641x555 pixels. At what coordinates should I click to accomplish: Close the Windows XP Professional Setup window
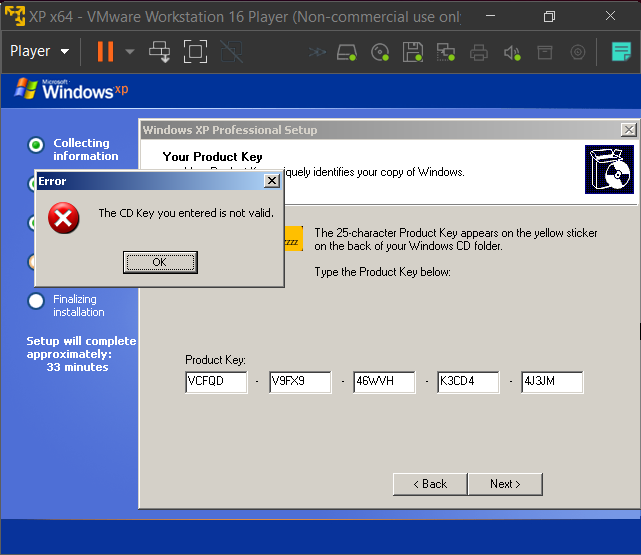[628, 130]
